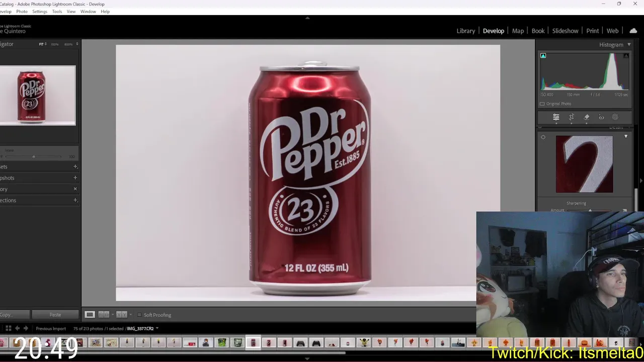Viewport: 644px width, 362px height.
Task: Add a new collection with plus icon
Action: click(x=75, y=200)
